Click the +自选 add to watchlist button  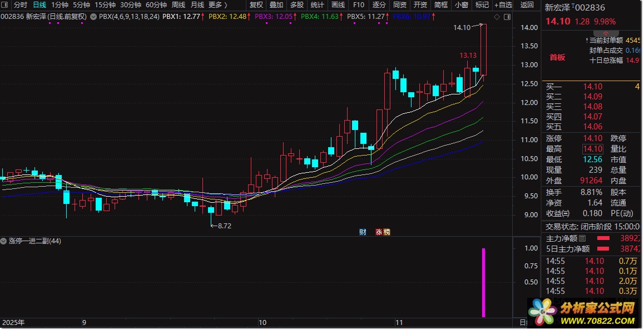click(503, 5)
